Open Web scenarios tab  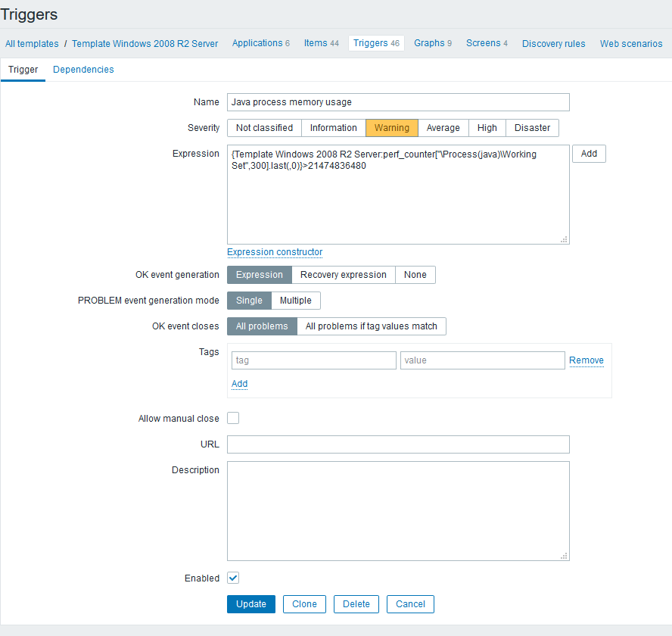click(631, 43)
